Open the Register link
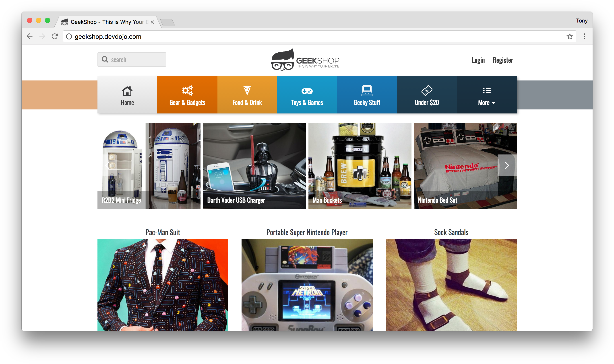This screenshot has height=364, width=614. [x=503, y=60]
